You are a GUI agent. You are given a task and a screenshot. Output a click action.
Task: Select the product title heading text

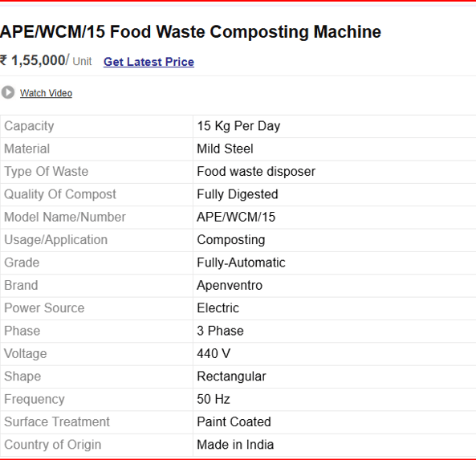[191, 32]
